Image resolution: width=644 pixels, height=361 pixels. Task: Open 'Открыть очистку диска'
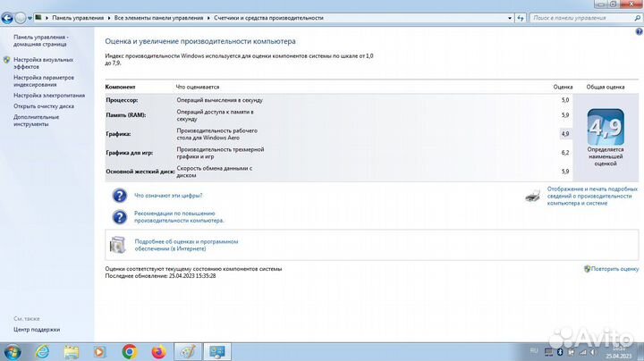click(44, 106)
